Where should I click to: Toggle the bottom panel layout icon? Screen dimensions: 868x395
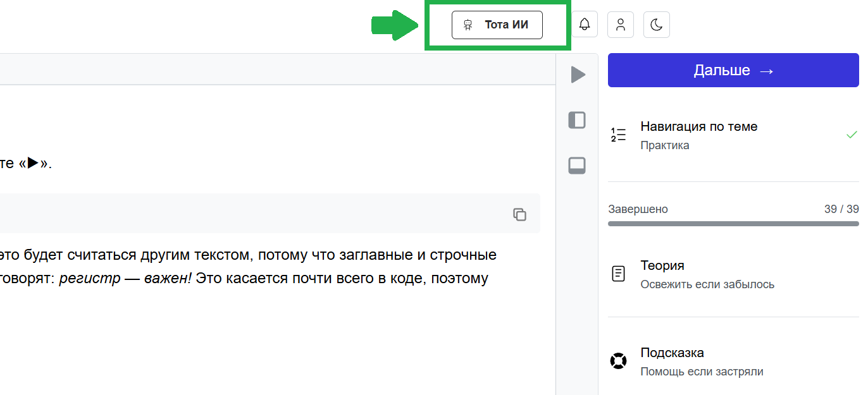tap(577, 166)
